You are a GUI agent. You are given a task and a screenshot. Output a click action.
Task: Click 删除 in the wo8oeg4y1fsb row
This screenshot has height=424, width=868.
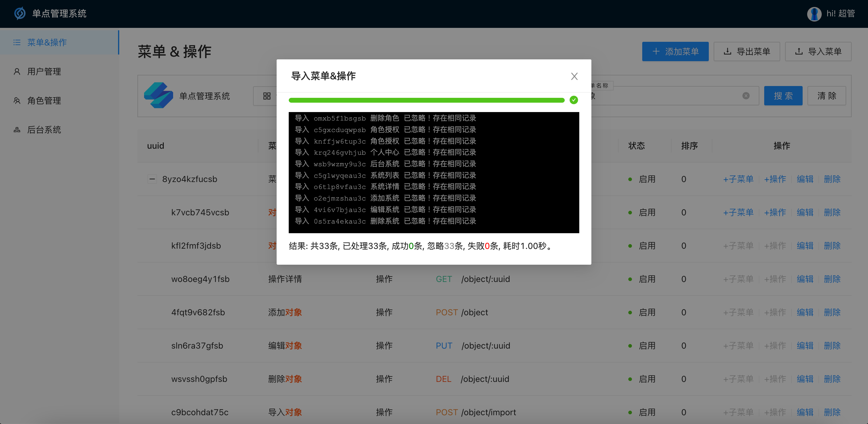[832, 279]
